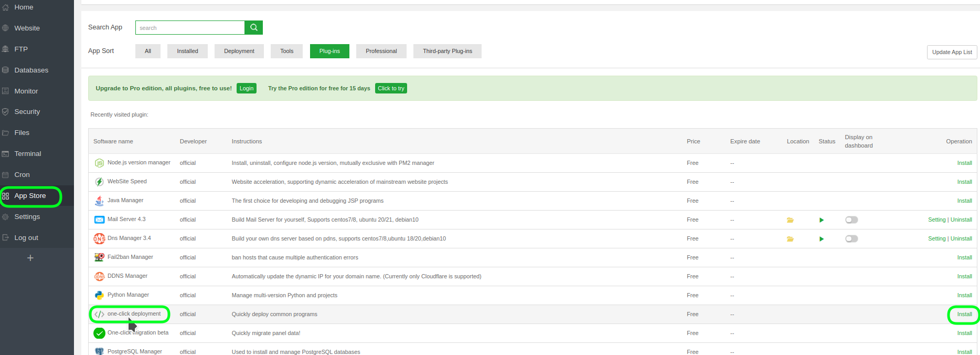The width and height of the screenshot is (980, 355).
Task: Select the Deployment app sort tab
Action: point(239,51)
